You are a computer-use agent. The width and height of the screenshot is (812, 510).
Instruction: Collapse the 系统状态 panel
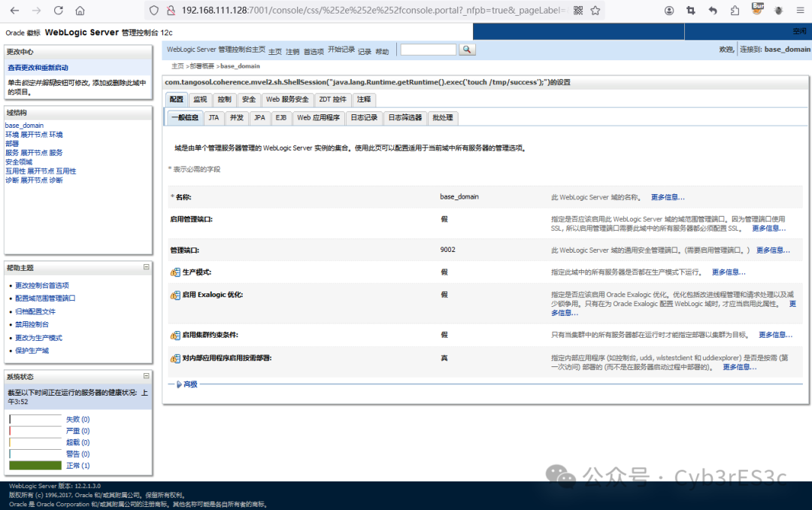[146, 376]
